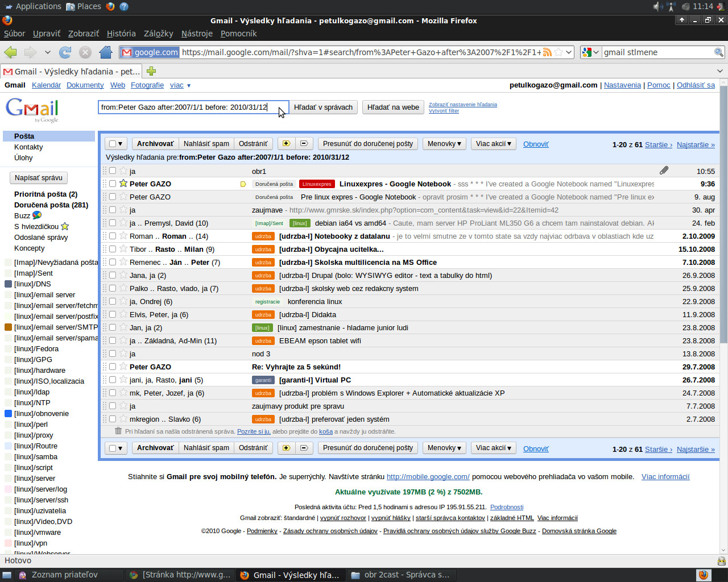
Task: Open the top Menovky dropdown
Action: (x=444, y=144)
